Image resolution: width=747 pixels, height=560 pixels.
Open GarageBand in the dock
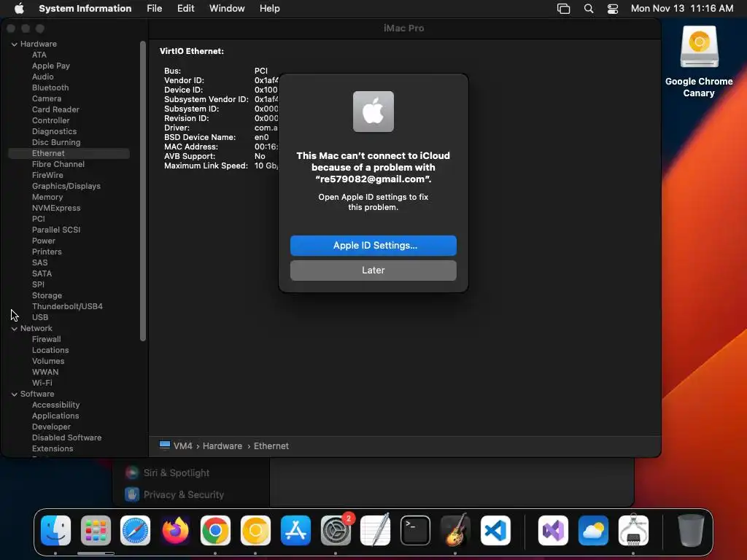(x=455, y=530)
